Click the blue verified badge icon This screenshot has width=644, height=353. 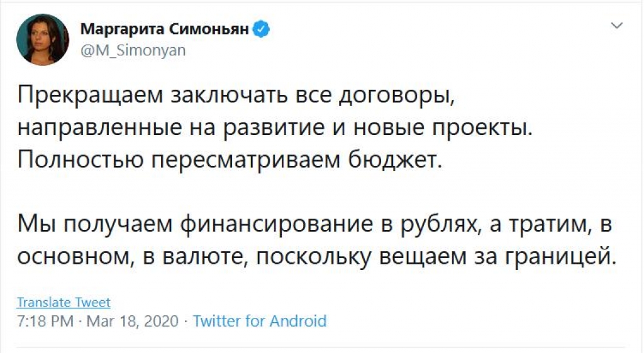click(x=261, y=30)
